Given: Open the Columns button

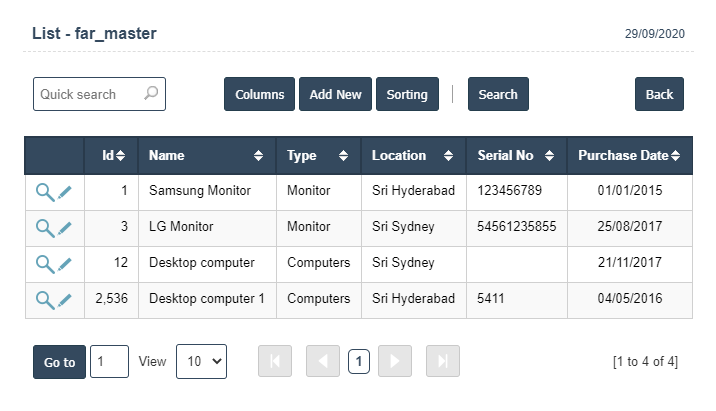Looking at the screenshot, I should 259,94.
